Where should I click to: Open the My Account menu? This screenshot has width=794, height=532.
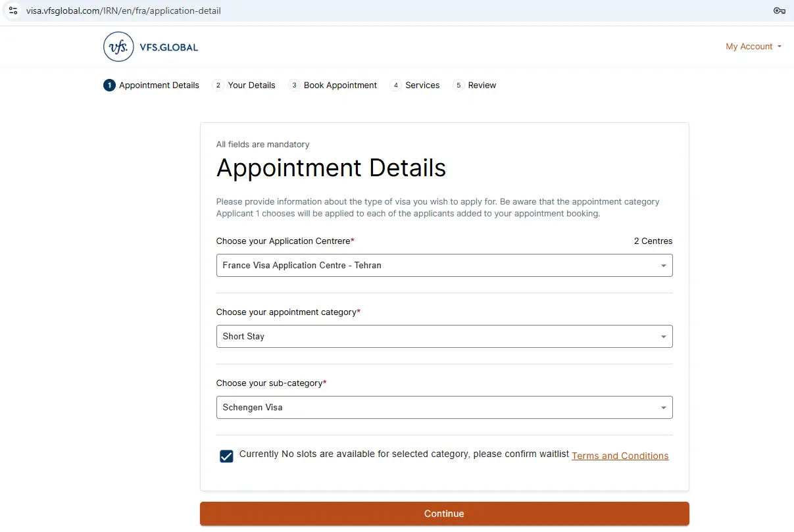pyautogui.click(x=753, y=47)
